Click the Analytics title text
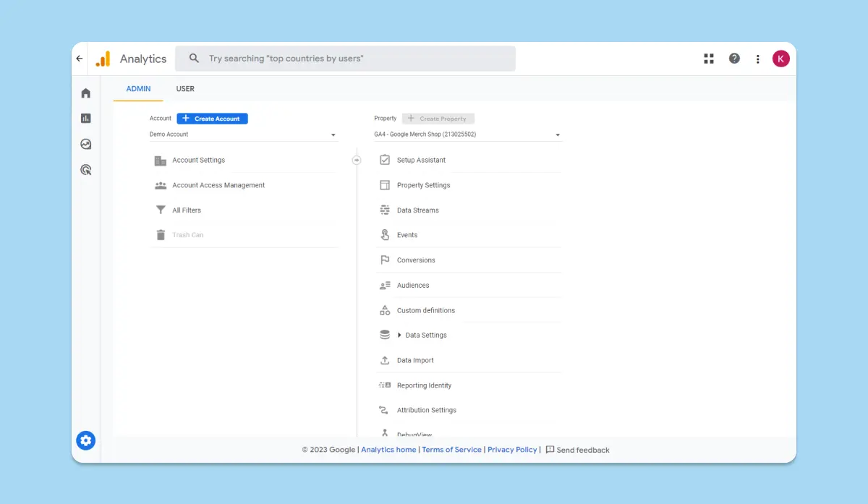868x504 pixels. tap(143, 59)
